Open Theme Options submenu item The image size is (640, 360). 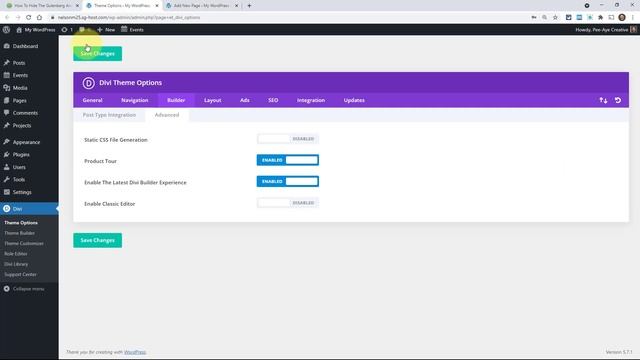[x=21, y=223]
